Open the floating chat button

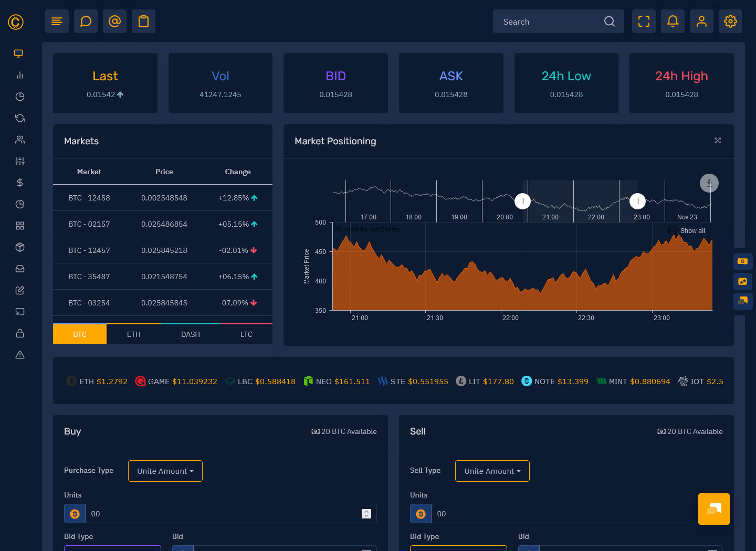point(714,509)
